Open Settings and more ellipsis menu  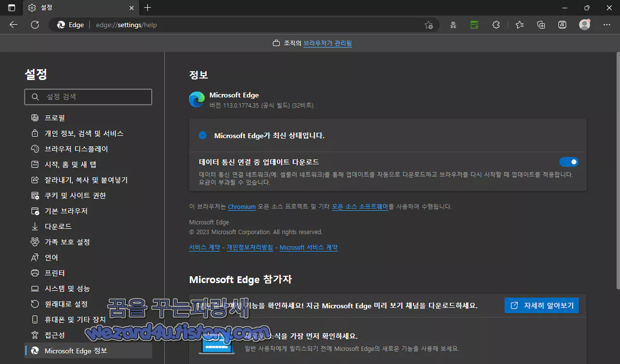(607, 25)
